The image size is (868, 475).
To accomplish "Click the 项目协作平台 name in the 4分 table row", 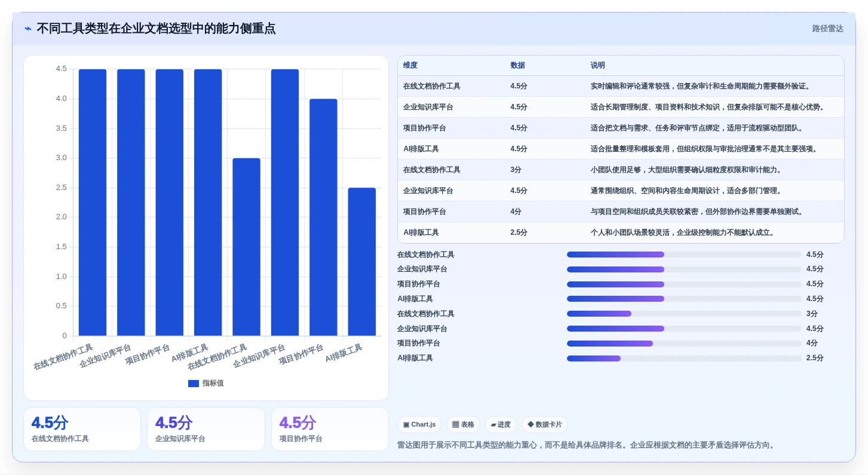I will (425, 212).
